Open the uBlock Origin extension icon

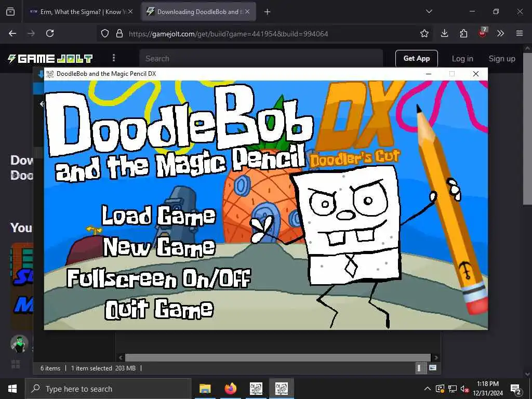(x=483, y=33)
